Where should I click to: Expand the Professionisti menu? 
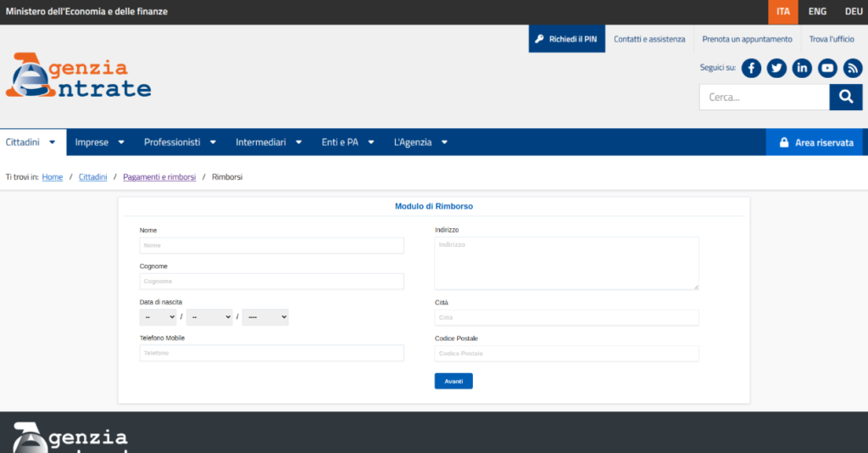[x=180, y=143]
